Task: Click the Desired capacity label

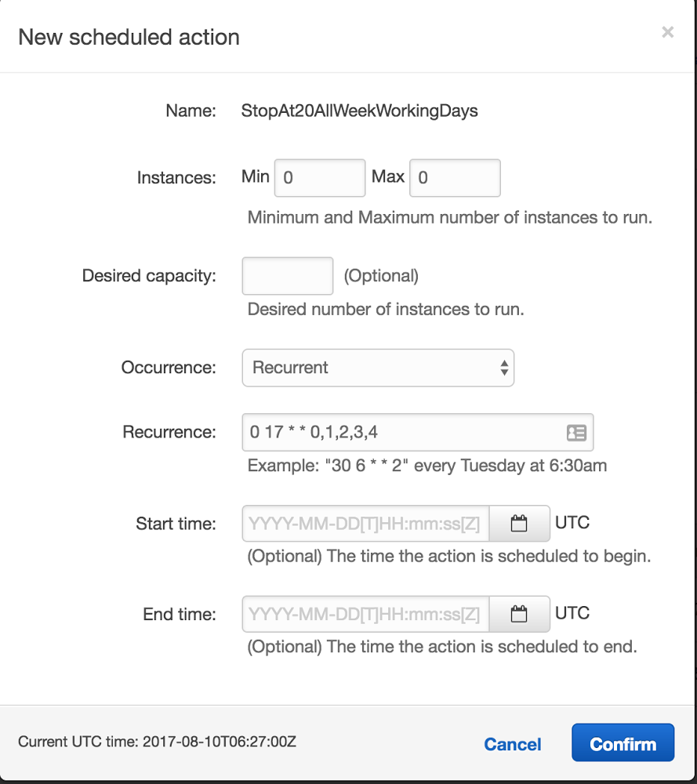Action: coord(149,276)
